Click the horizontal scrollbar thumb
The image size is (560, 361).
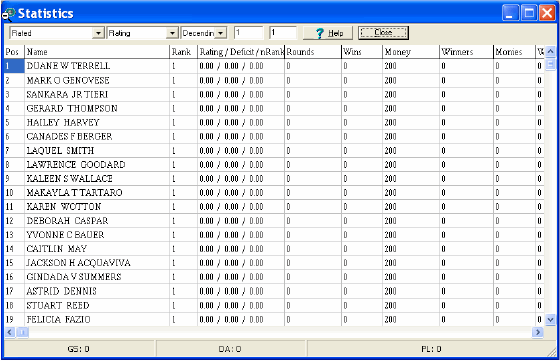click(x=22, y=332)
